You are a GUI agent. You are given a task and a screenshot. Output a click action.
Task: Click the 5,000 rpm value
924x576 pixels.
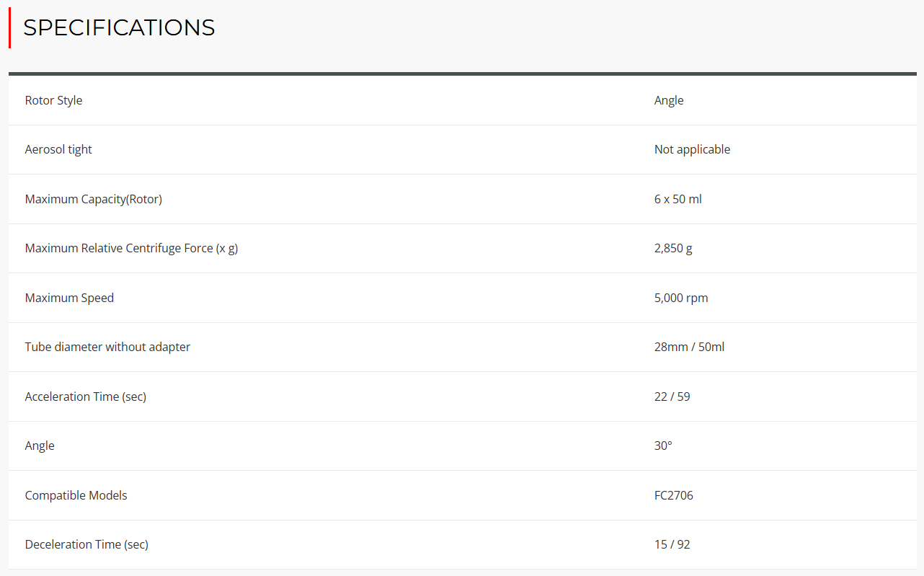click(680, 298)
